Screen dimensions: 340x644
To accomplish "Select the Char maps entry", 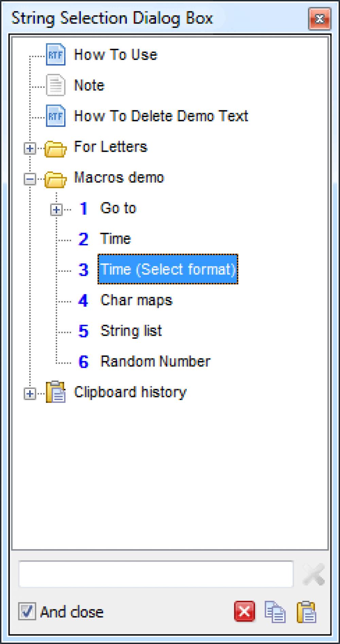I will pos(136,300).
